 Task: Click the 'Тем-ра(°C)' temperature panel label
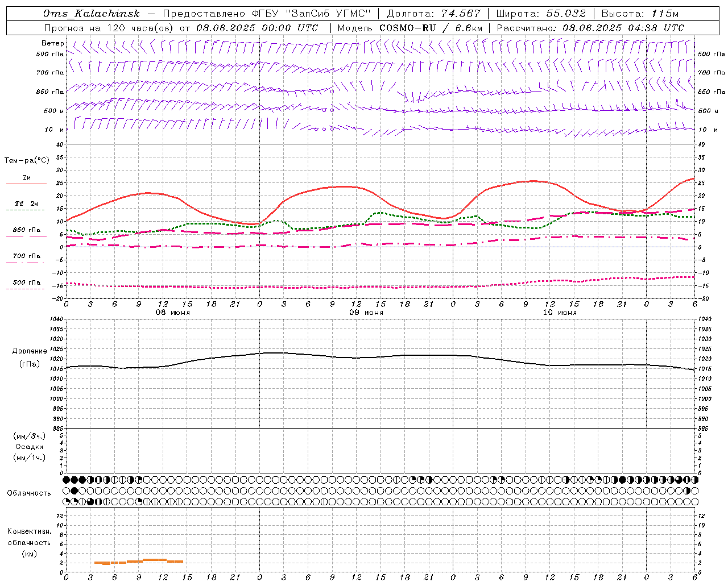[27, 161]
